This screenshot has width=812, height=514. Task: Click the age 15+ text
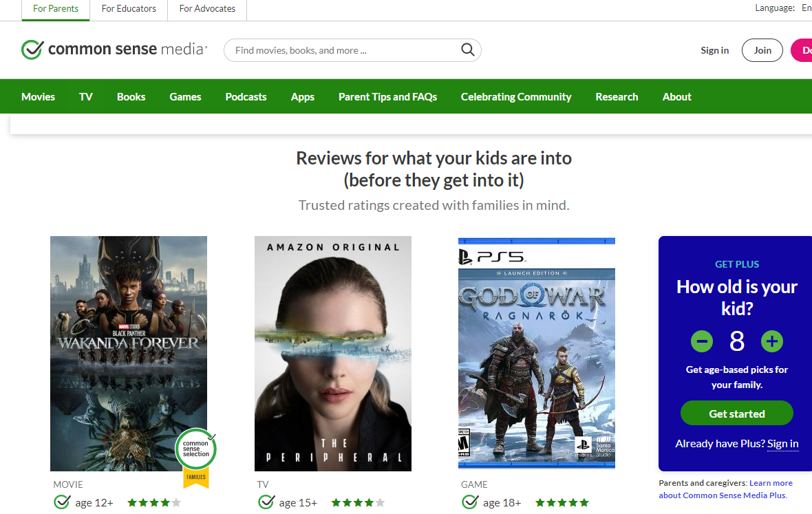pyautogui.click(x=298, y=502)
